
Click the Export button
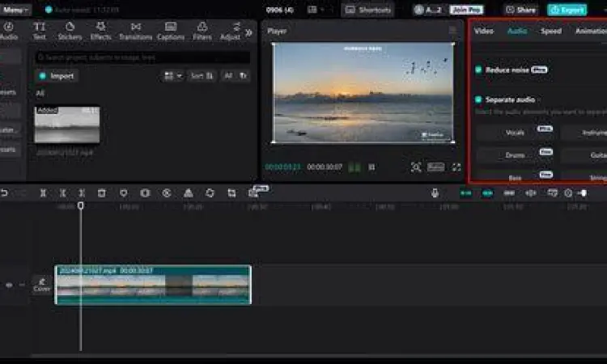(x=567, y=10)
